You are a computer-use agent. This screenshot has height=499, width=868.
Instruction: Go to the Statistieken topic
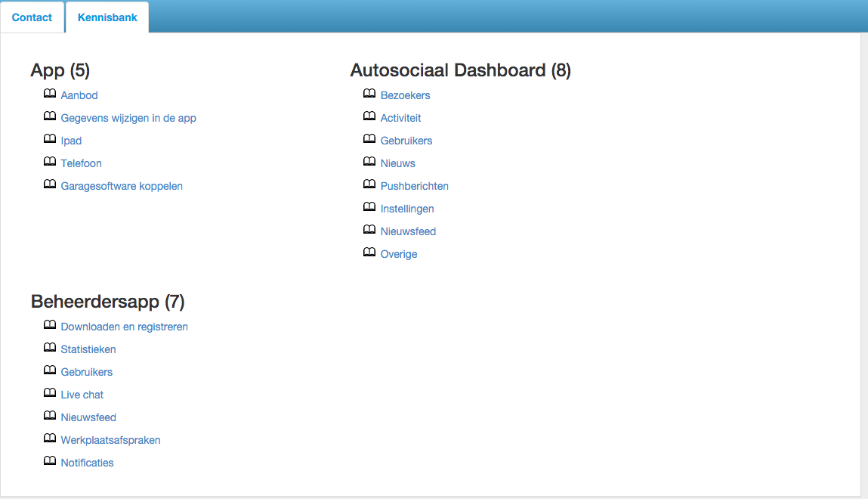[x=88, y=349]
